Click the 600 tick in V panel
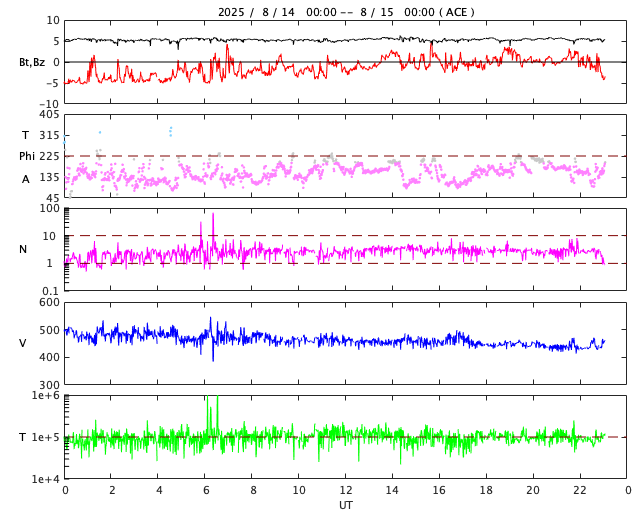The height and width of the screenshot is (512, 640). click(x=49, y=303)
